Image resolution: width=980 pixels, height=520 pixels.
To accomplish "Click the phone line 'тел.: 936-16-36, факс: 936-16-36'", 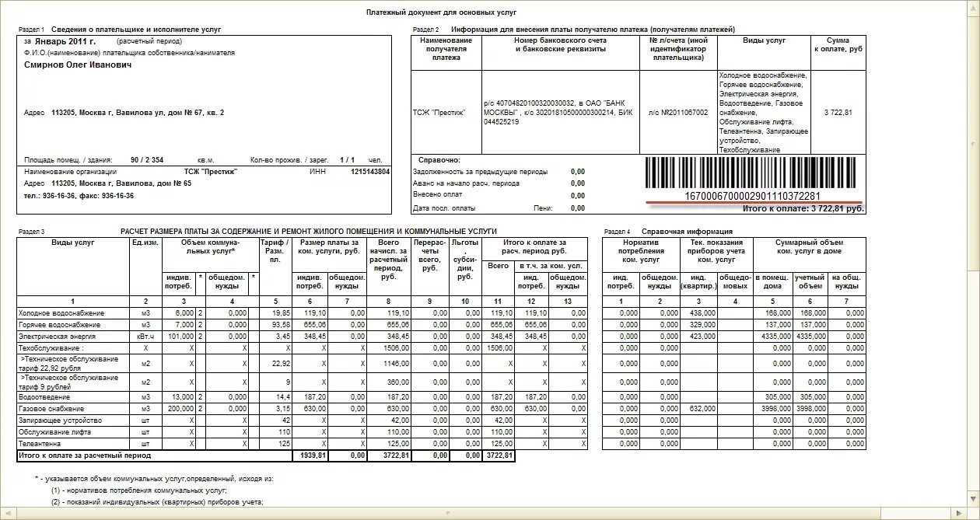I will pos(79,196).
